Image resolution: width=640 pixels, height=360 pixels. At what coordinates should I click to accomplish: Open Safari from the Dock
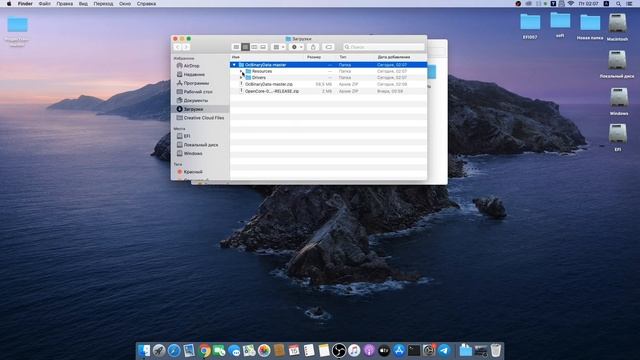(x=174, y=351)
